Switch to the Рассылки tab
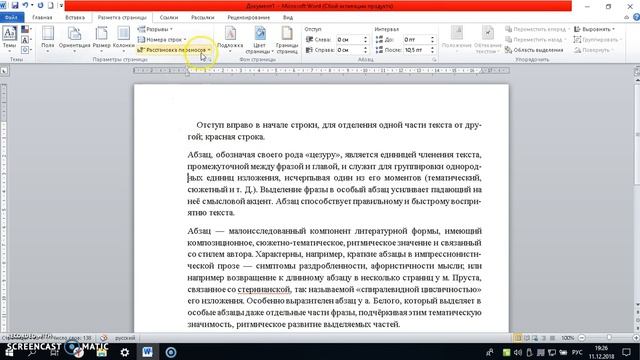 [x=202, y=18]
